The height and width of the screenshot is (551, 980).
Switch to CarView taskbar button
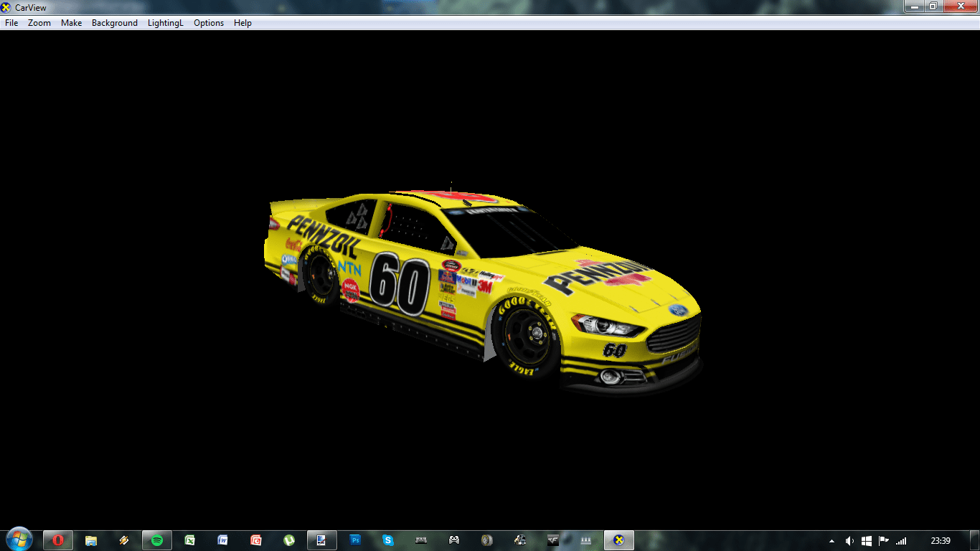(x=619, y=540)
